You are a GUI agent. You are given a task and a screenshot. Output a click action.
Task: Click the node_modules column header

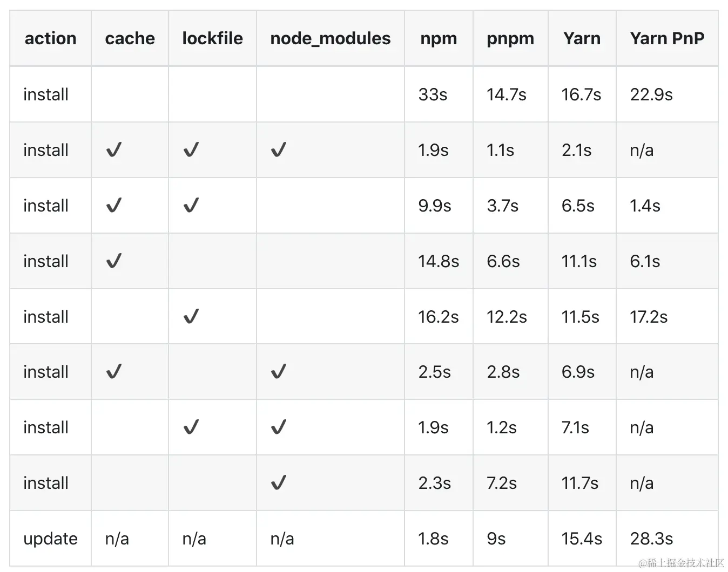[330, 38]
